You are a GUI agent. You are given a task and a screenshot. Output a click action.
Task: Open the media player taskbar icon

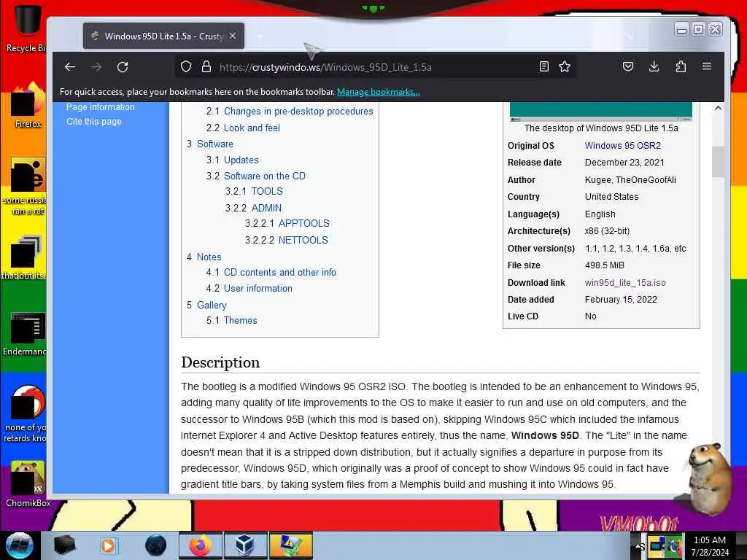(x=108, y=545)
